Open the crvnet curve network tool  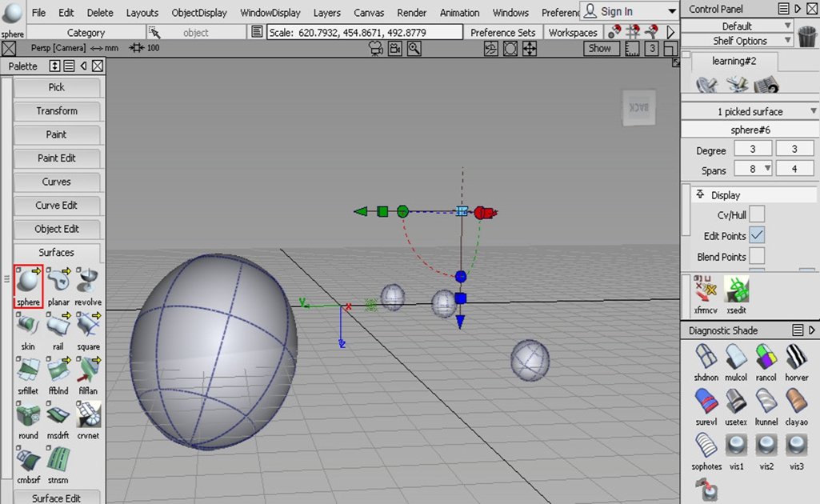tap(88, 419)
